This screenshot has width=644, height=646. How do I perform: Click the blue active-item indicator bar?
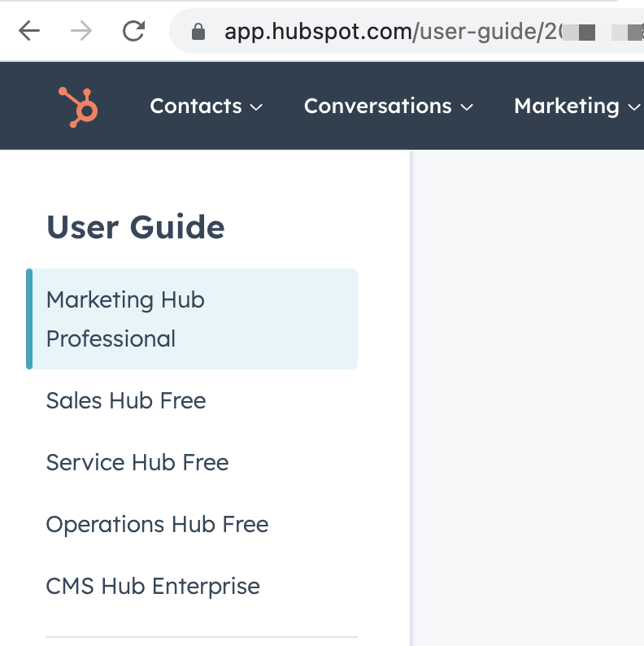29,319
